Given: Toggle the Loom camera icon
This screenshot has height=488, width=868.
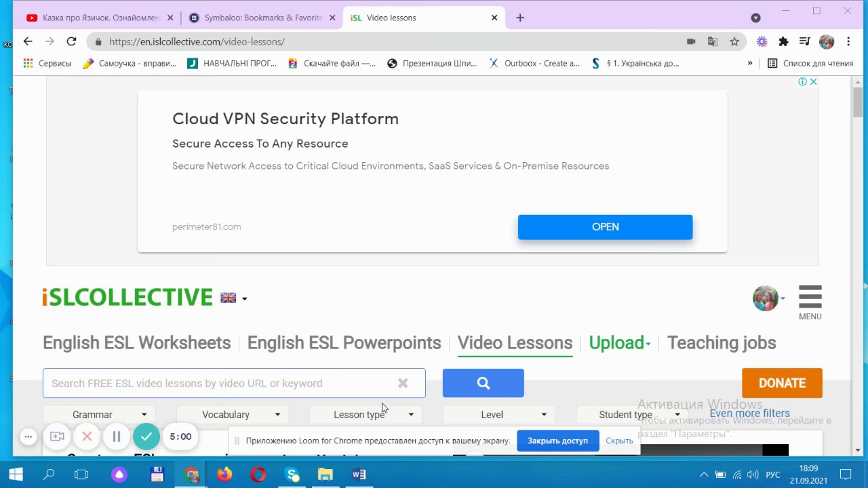Looking at the screenshot, I should pyautogui.click(x=58, y=436).
